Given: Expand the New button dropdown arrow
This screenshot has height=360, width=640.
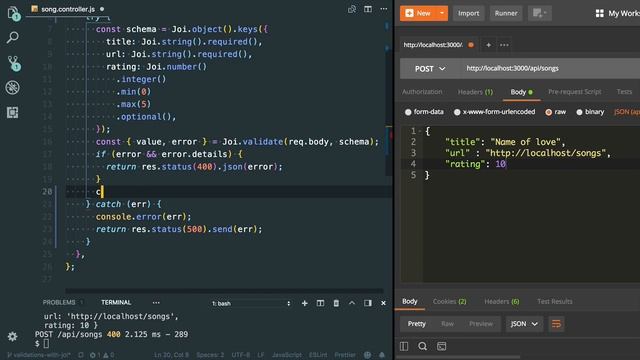Looking at the screenshot, I should point(442,13).
